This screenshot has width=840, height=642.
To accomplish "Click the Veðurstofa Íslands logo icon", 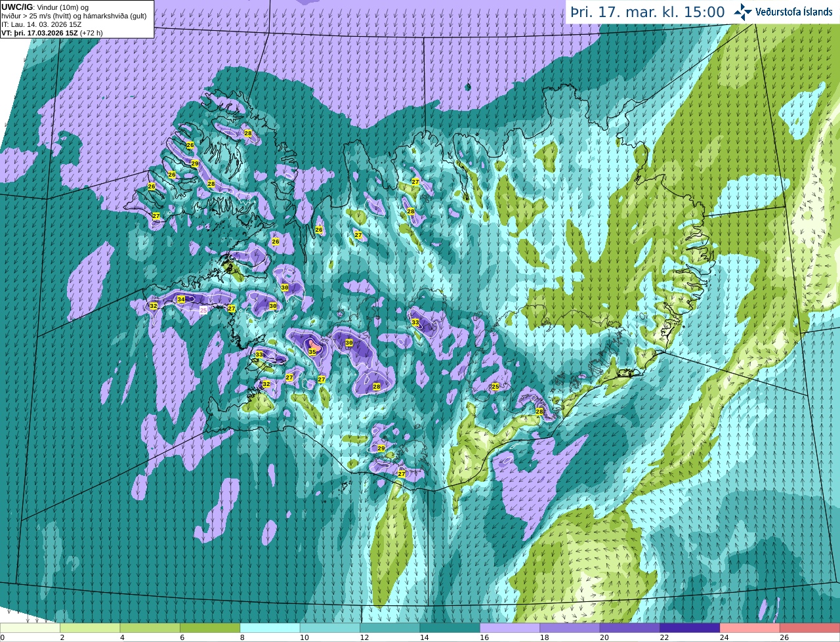I will [743, 12].
